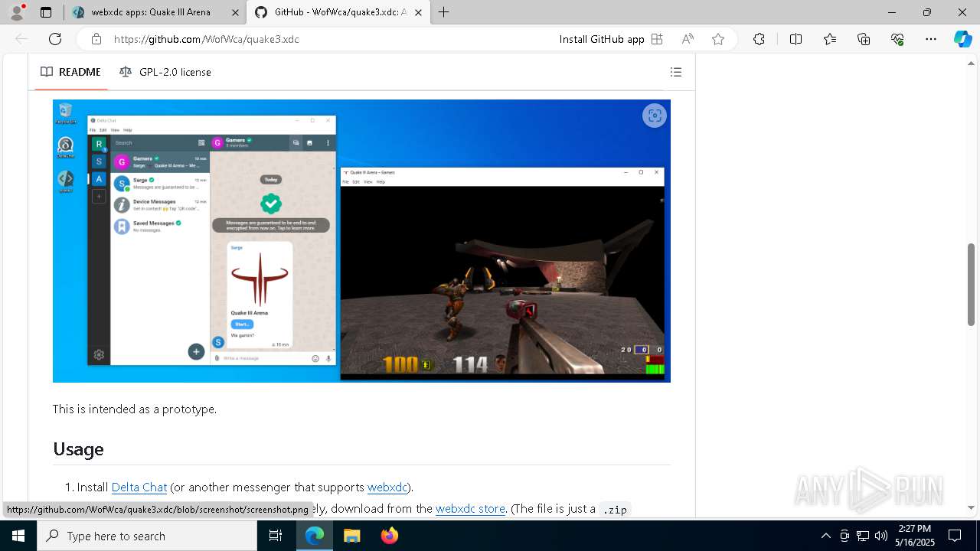The image size is (980, 551).
Task: Open the Read aloud feature
Action: (688, 39)
